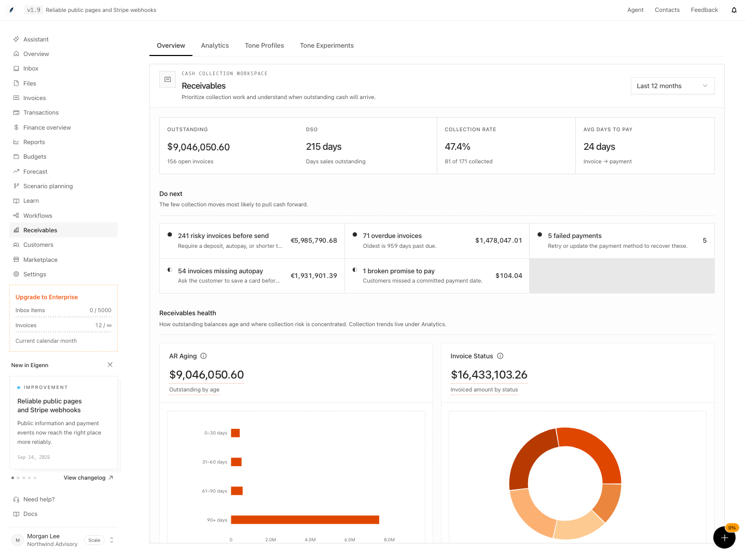The image size is (747, 560).
Task: Open the Invoices icon in sidebar
Action: (16, 98)
